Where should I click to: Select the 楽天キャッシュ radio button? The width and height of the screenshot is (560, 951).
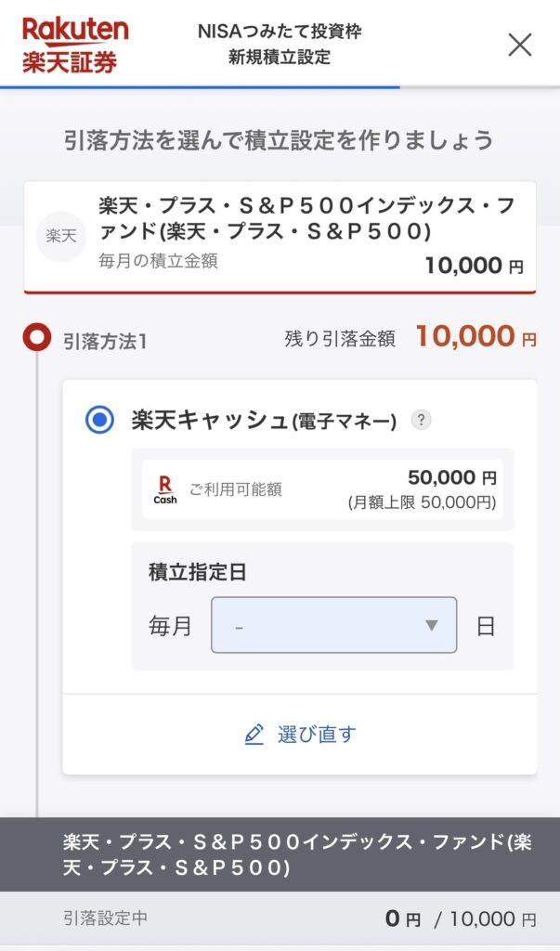point(99,421)
